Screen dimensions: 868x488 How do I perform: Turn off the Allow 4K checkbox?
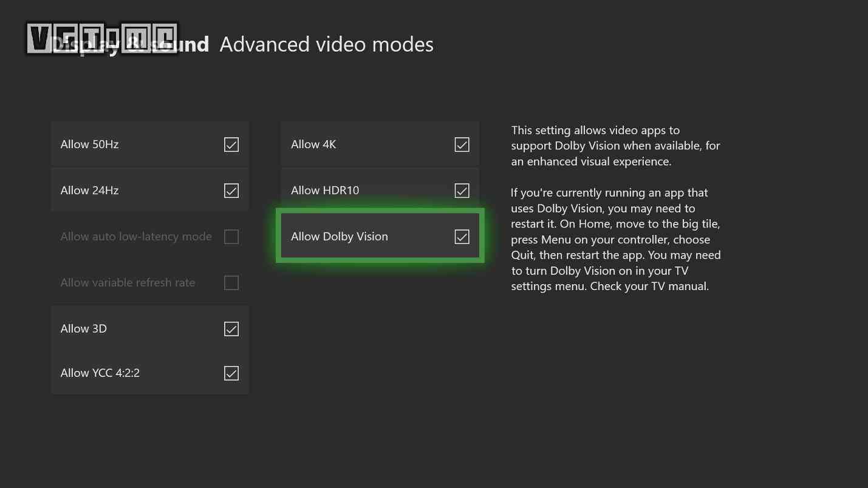(462, 144)
